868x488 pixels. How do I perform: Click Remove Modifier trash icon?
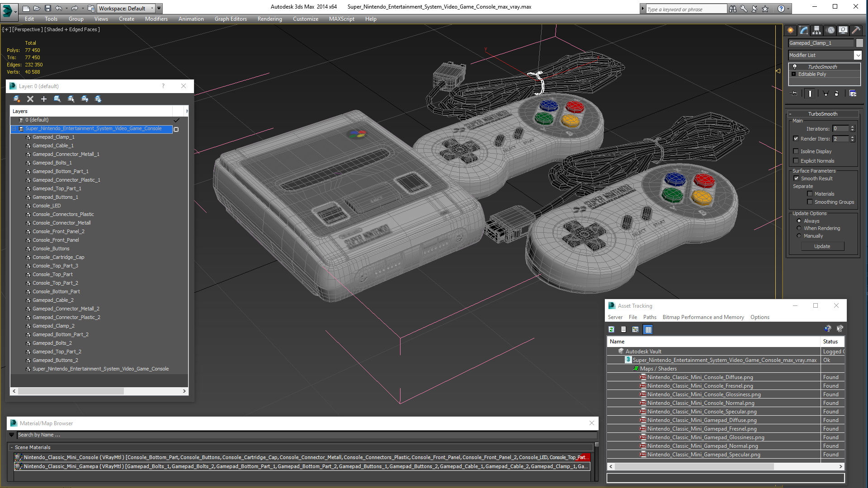(x=836, y=94)
